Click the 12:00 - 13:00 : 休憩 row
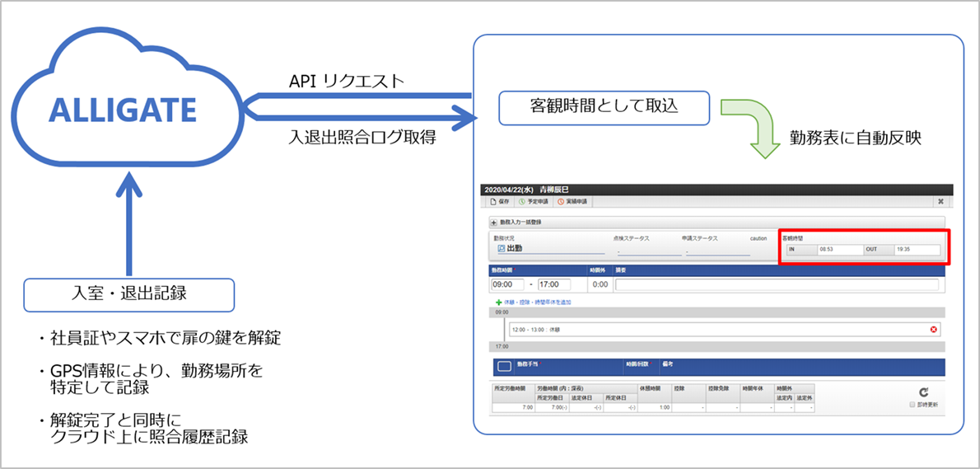980x469 pixels. pos(725,329)
